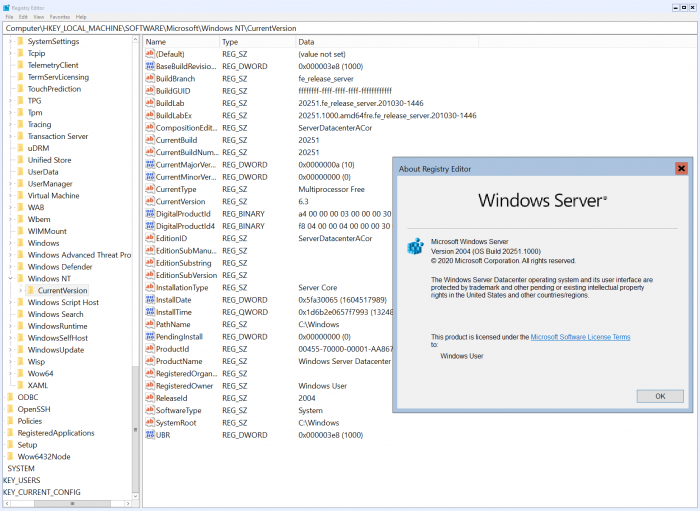700x511 pixels.
Task: Click the ProductName string value icon
Action: [149, 361]
